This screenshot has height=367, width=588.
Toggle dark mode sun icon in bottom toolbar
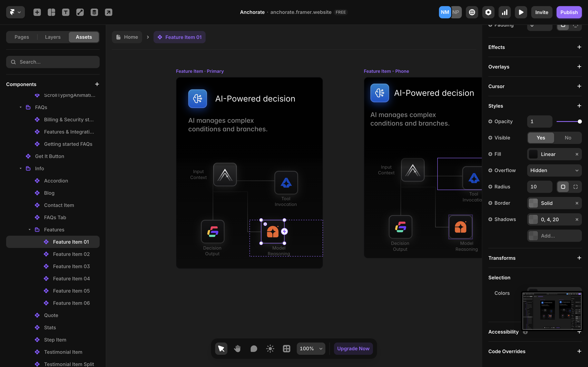[x=270, y=349]
